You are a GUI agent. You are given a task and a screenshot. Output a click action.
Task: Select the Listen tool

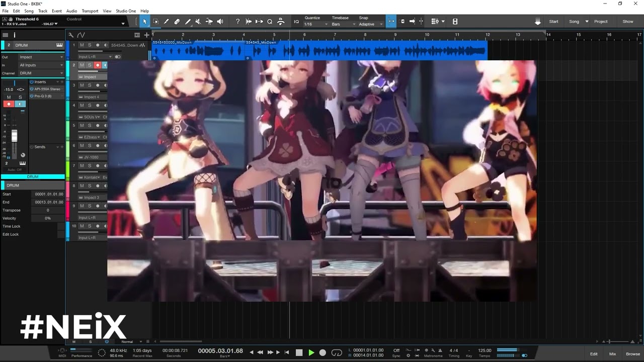coord(220,22)
